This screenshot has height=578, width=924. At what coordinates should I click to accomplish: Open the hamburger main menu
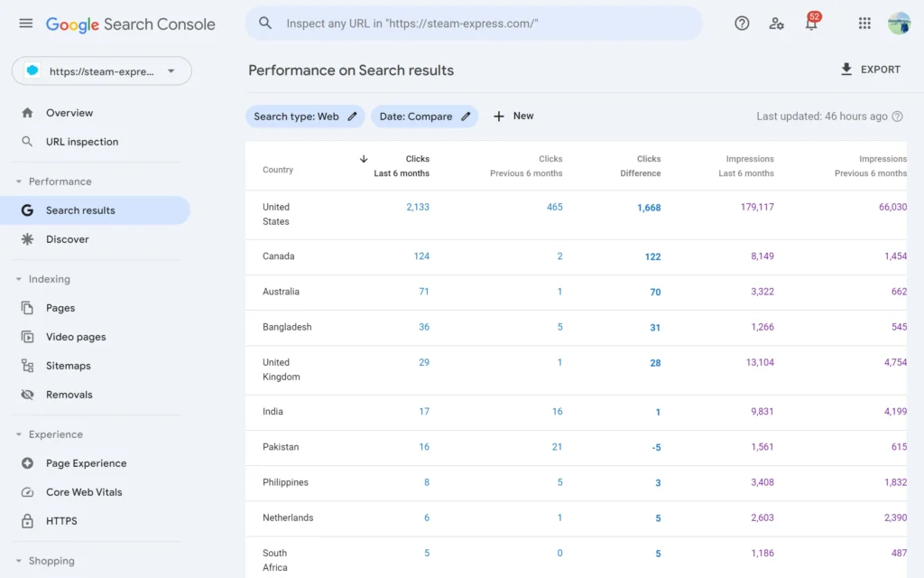tap(25, 23)
